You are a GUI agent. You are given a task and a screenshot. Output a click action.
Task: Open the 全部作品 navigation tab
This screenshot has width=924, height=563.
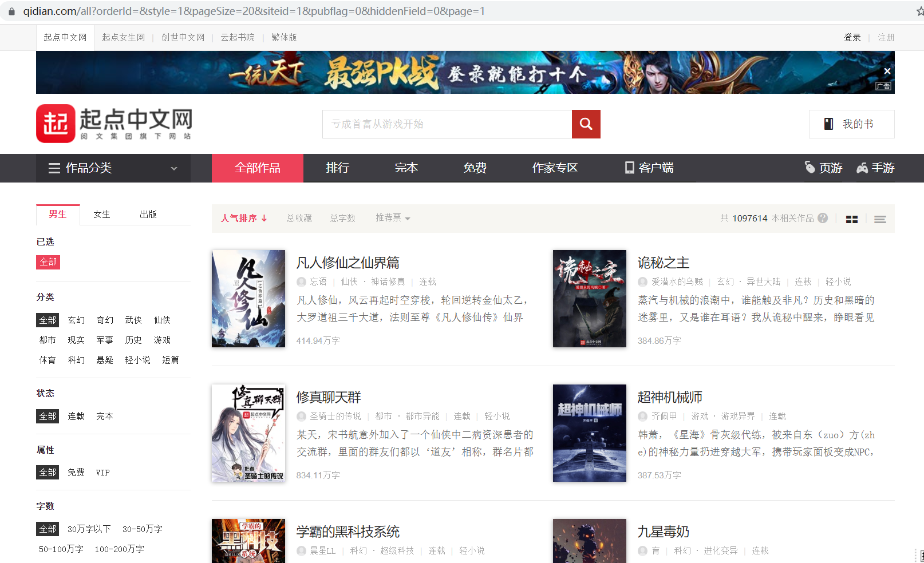[x=258, y=168]
